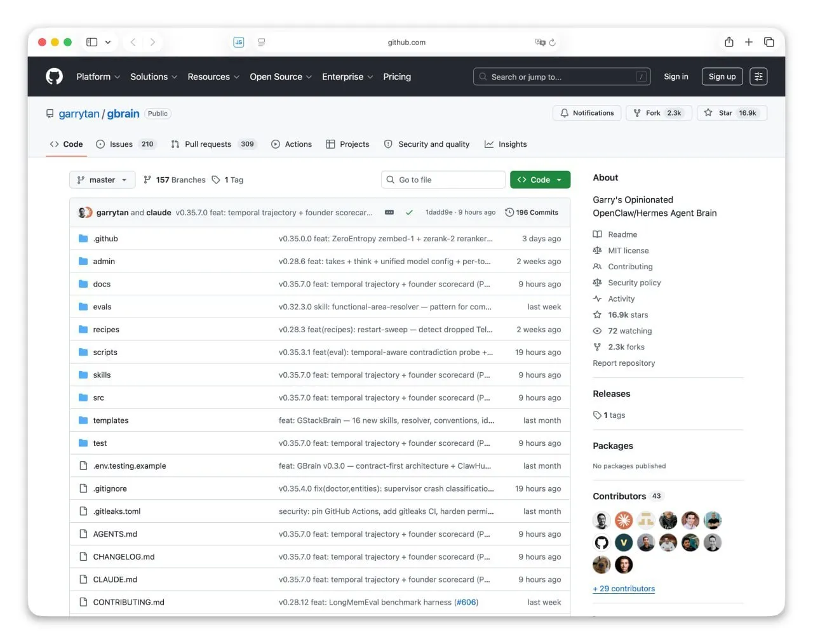
Task: Click the scale icon beside MIT license
Action: 597,251
